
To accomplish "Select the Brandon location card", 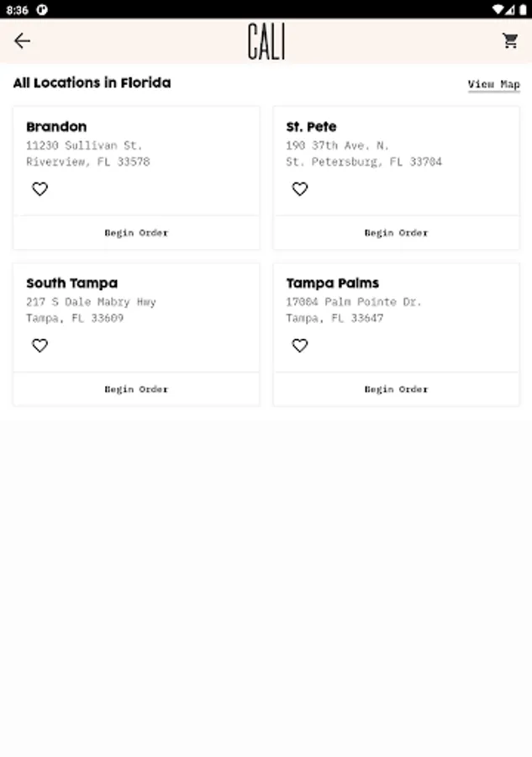I will click(x=136, y=151).
